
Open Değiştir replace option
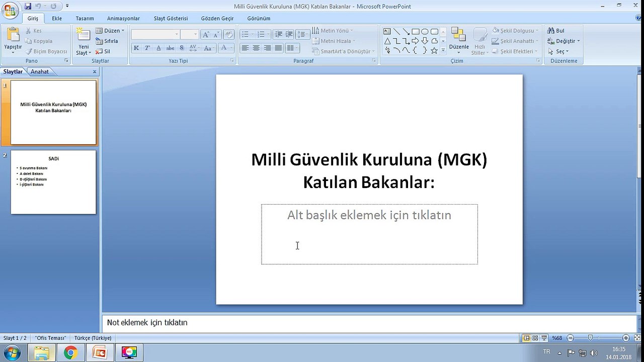(564, 41)
